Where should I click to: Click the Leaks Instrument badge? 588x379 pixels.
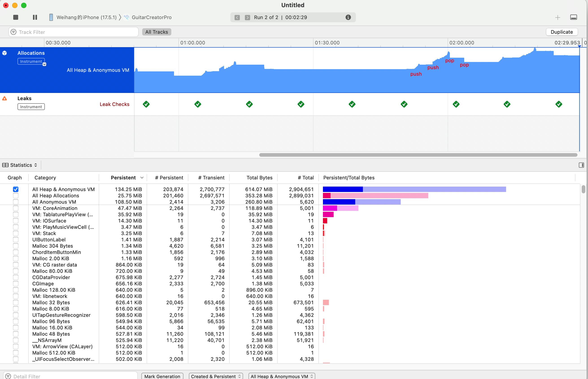tap(31, 107)
